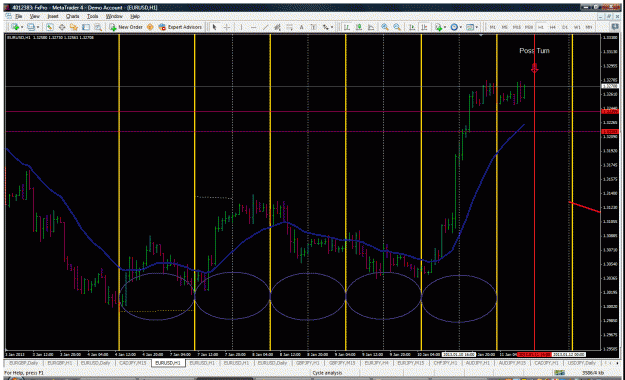Zoom in on the chart
625x380 pixels.
385,27
